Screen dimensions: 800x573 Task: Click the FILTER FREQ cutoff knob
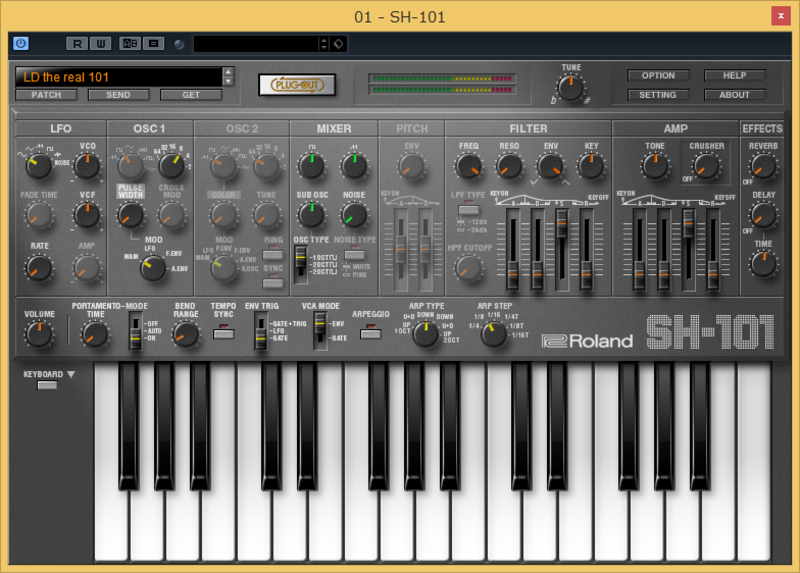point(468,166)
